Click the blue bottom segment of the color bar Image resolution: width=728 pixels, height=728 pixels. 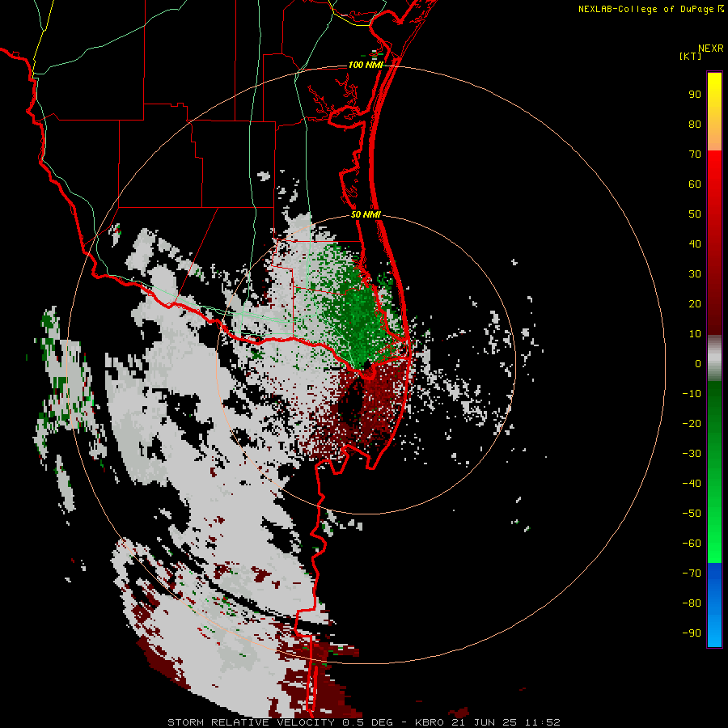coord(714,605)
